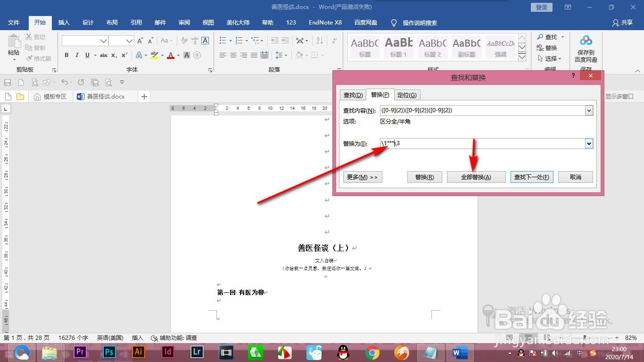Open the 插入 ribbon tab
This screenshot has width=644, height=362.
click(x=64, y=22)
